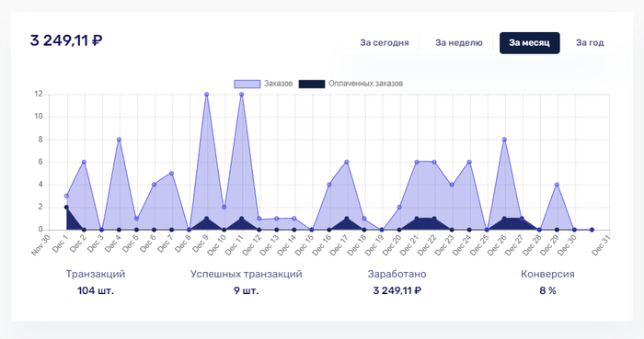The image size is (644, 339).
Task: Click the 104 шт. transactions value
Action: 96,290
